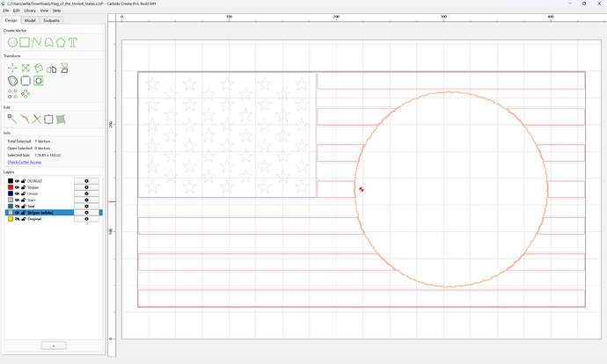607x364 pixels.
Task: Click the yellow Original layer color swatch
Action: [11, 219]
